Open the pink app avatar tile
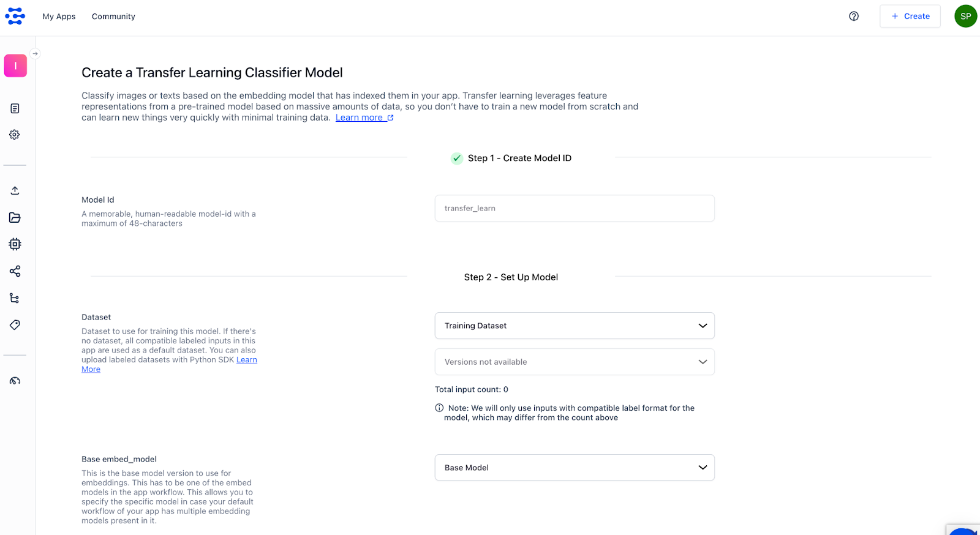Viewport: 980px width, 535px height. pos(15,65)
